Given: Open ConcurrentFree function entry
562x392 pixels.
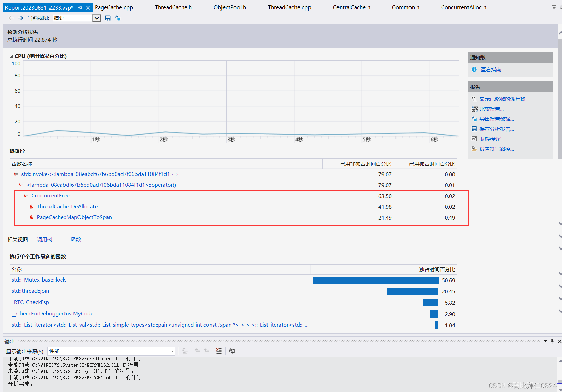Looking at the screenshot, I should [x=51, y=196].
